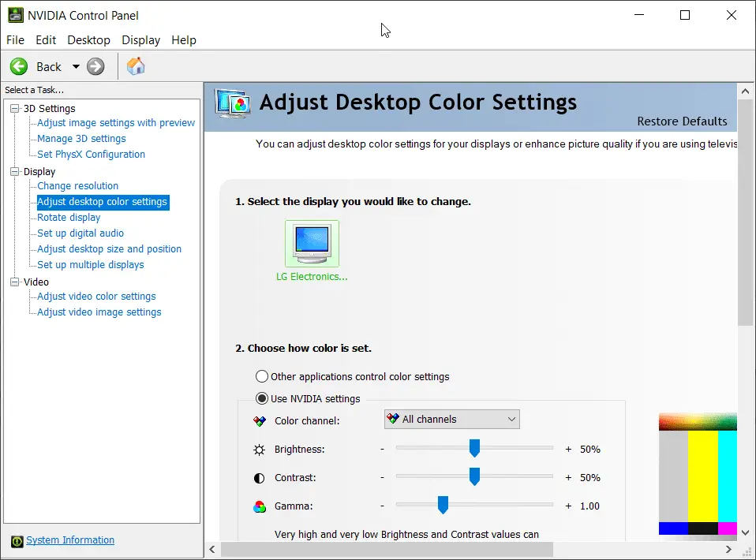The height and width of the screenshot is (560, 756).
Task: Open the Edit menu
Action: [x=46, y=40]
